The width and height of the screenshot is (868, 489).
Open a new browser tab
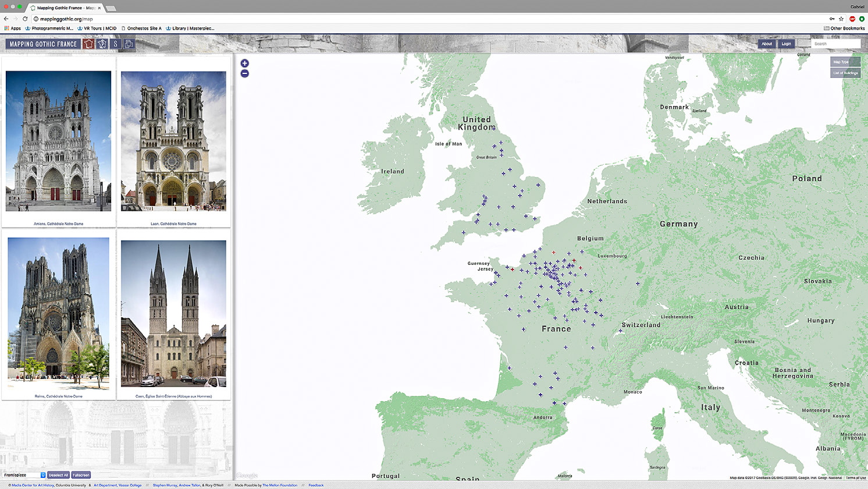coord(111,8)
